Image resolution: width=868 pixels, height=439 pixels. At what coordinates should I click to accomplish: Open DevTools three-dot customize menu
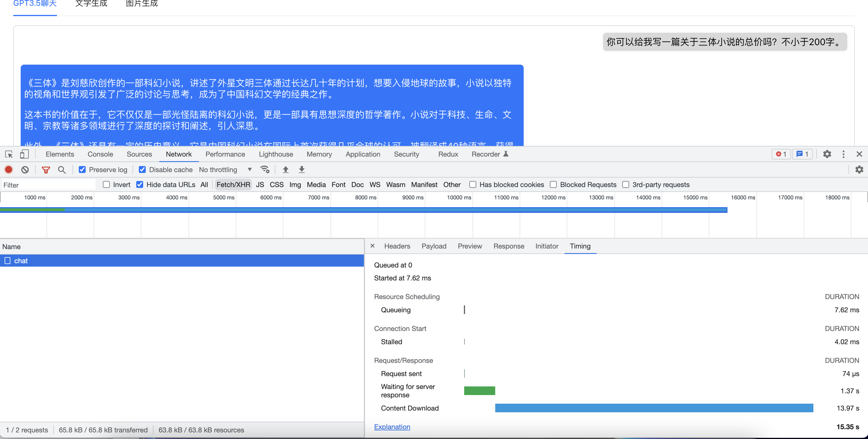click(x=843, y=154)
